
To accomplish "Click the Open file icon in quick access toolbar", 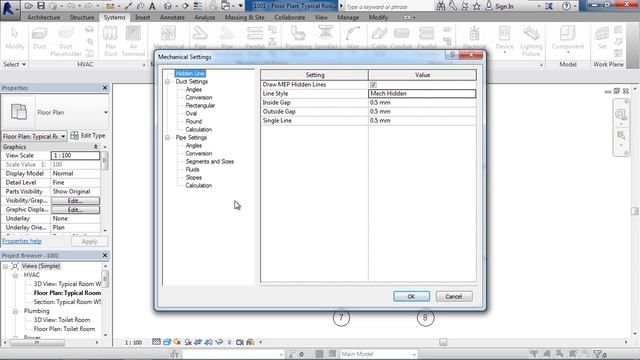I will pyautogui.click(x=29, y=6).
